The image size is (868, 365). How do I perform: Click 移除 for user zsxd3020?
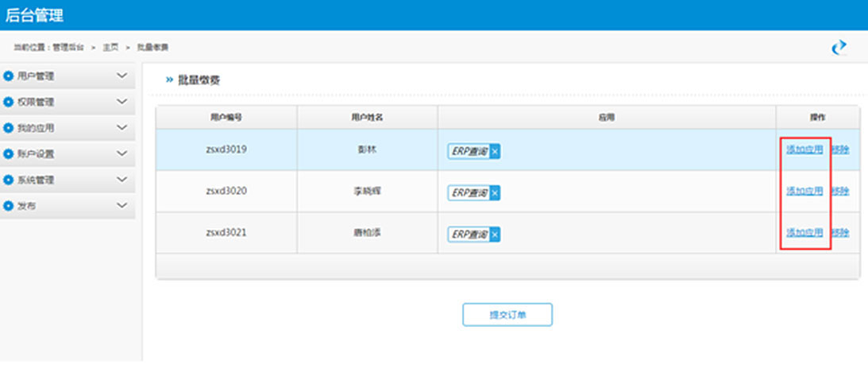coord(840,191)
